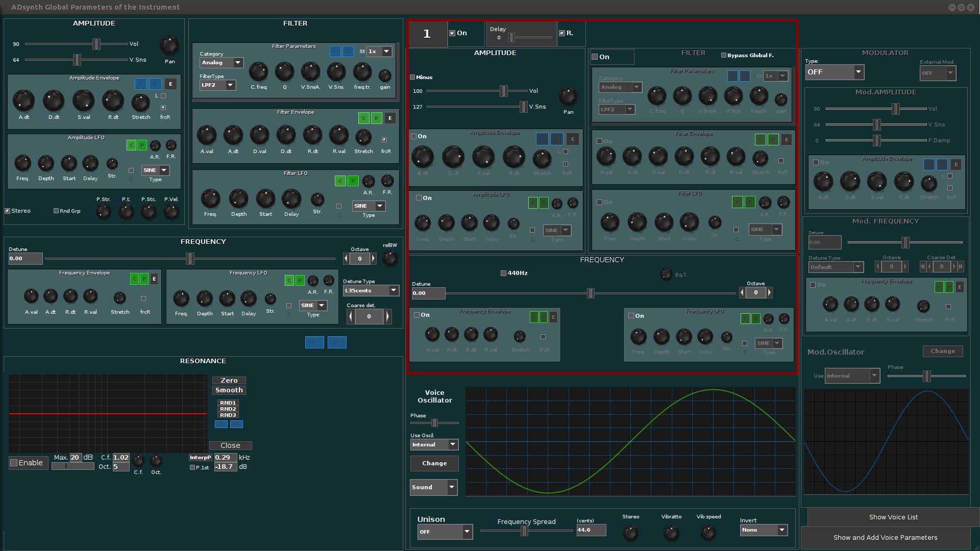The height and width of the screenshot is (551, 980).
Task: Open Filter Envelope freemode editor (E button)
Action: click(390, 118)
